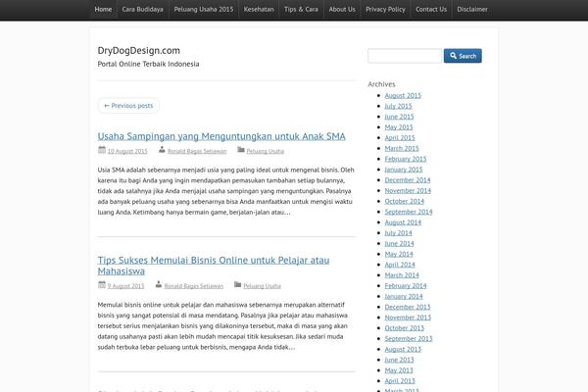The image size is (588, 392).
Task: Select the Kesehatan menu item
Action: point(259,10)
